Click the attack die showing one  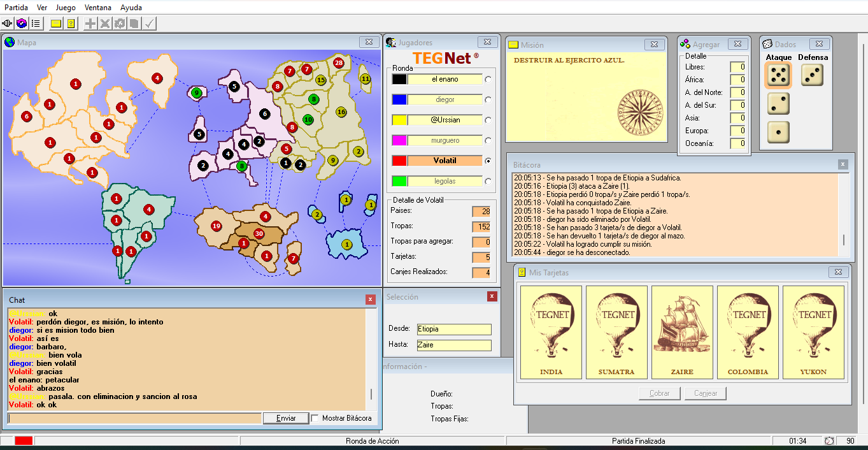778,132
